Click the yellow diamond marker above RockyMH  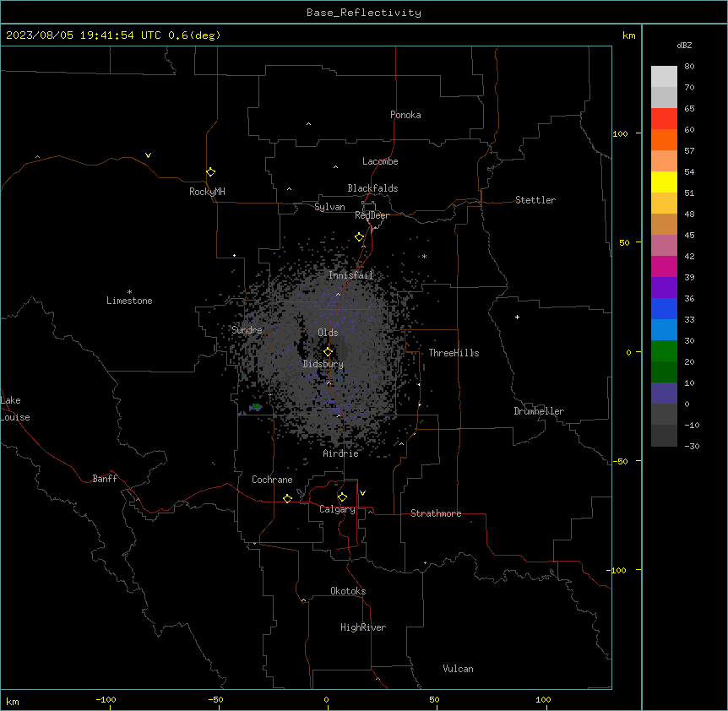point(210,172)
